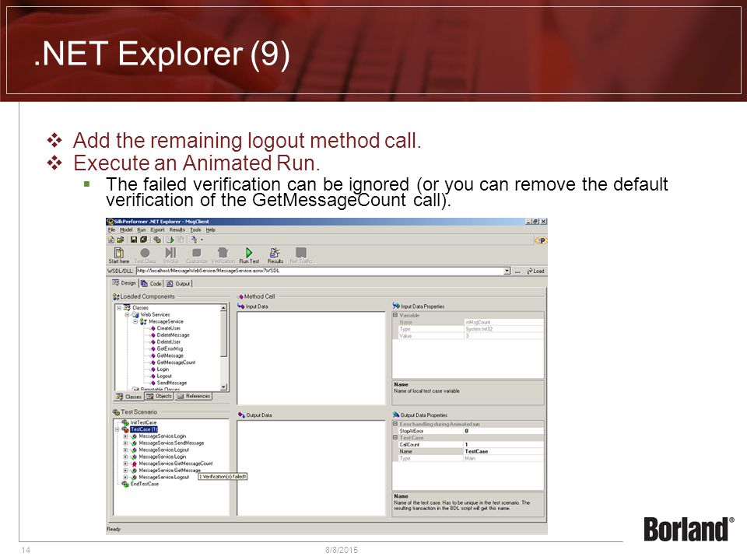The image size is (747, 560).
Task: Click the icon beside InitTestCase
Action: [125, 422]
